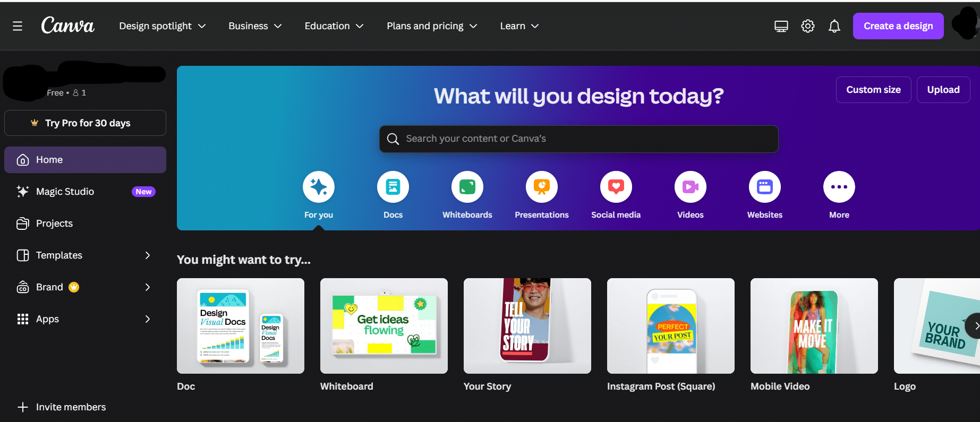Select the Websites category icon

(765, 187)
